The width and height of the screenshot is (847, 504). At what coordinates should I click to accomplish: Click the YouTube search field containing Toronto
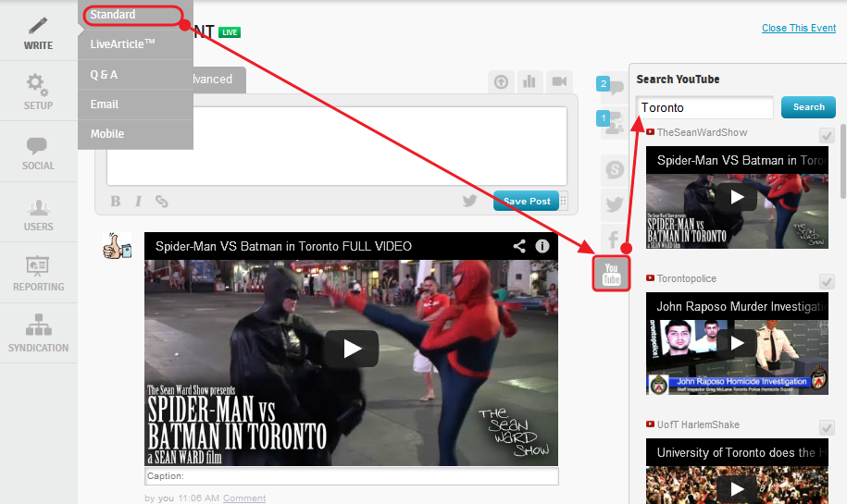click(x=704, y=107)
